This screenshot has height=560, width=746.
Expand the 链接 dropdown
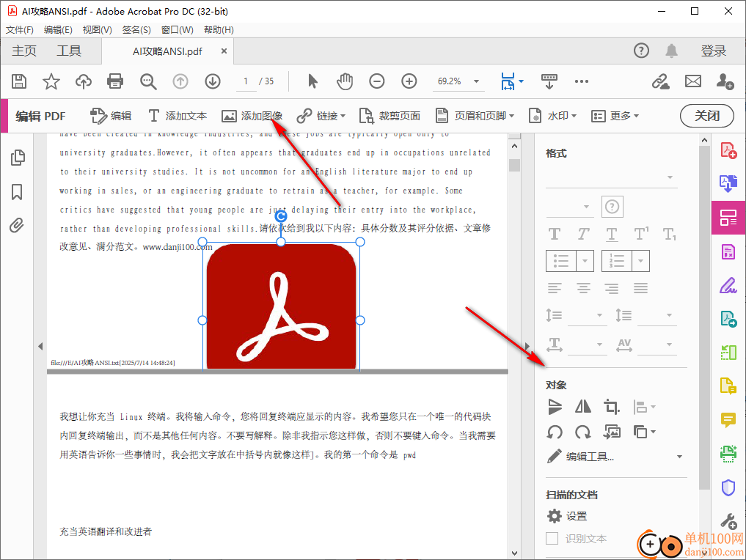click(343, 116)
